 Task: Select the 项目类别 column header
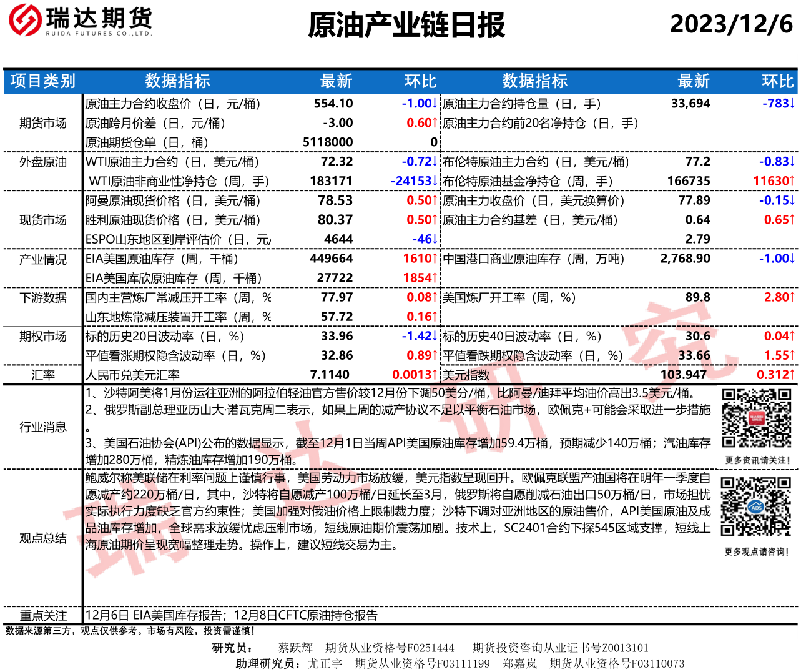click(x=42, y=81)
